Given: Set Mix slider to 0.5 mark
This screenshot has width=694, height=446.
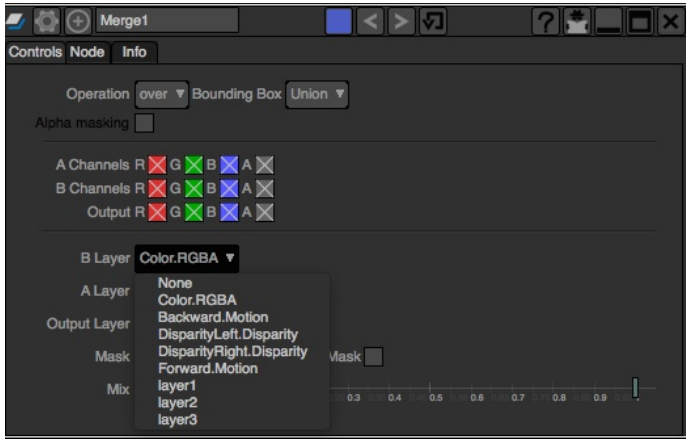Looking at the screenshot, I should 430,388.
